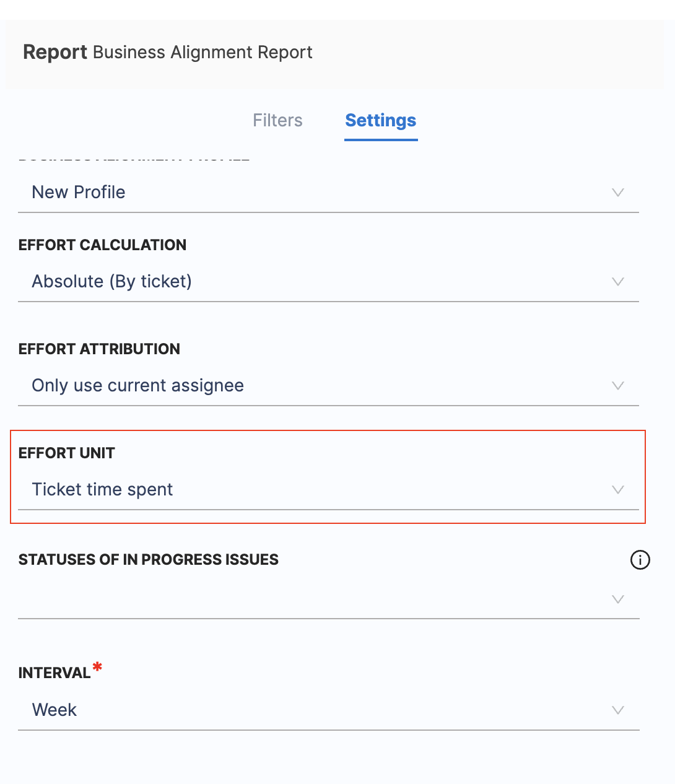Click the chevron arrow on the Statuses field
Screen dimensions: 675x784
click(617, 599)
